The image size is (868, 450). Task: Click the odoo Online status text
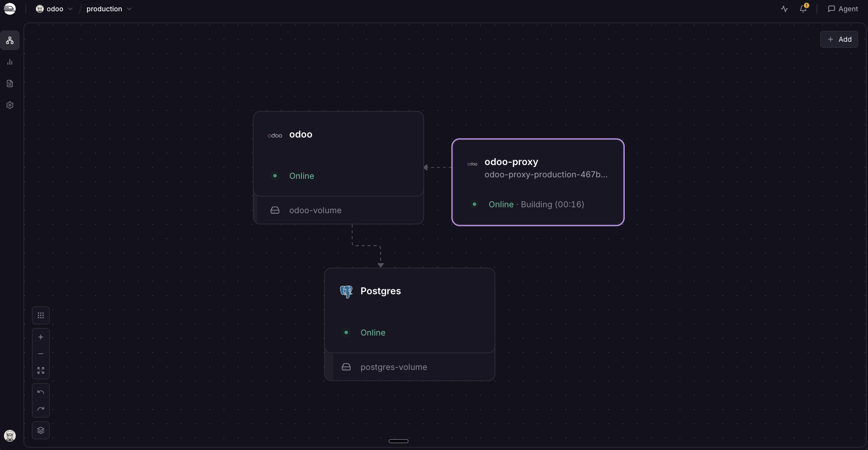302,176
